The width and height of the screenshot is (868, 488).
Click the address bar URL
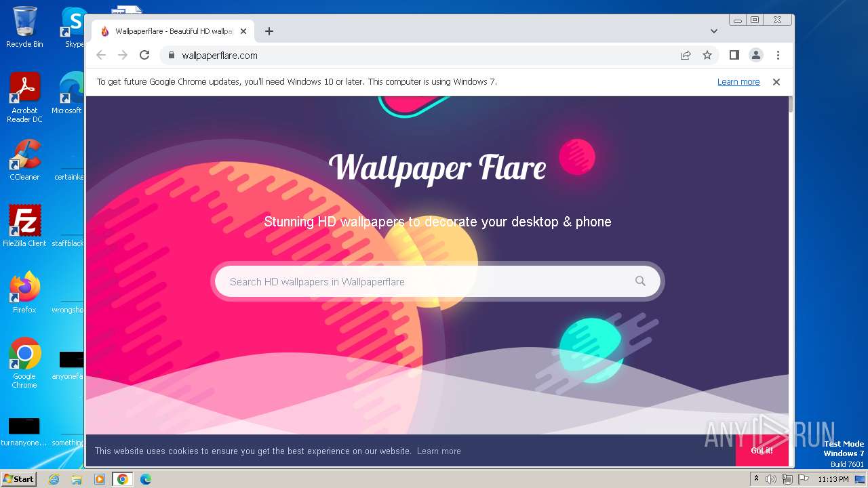[220, 56]
